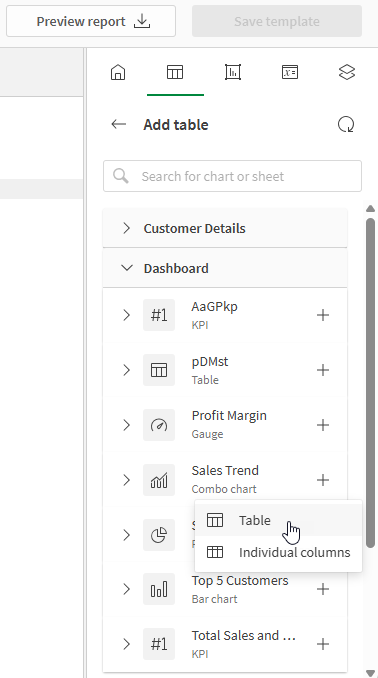Click the combo chart icon for Sales Trend
Screen dimensions: 378x678
pos(159,480)
